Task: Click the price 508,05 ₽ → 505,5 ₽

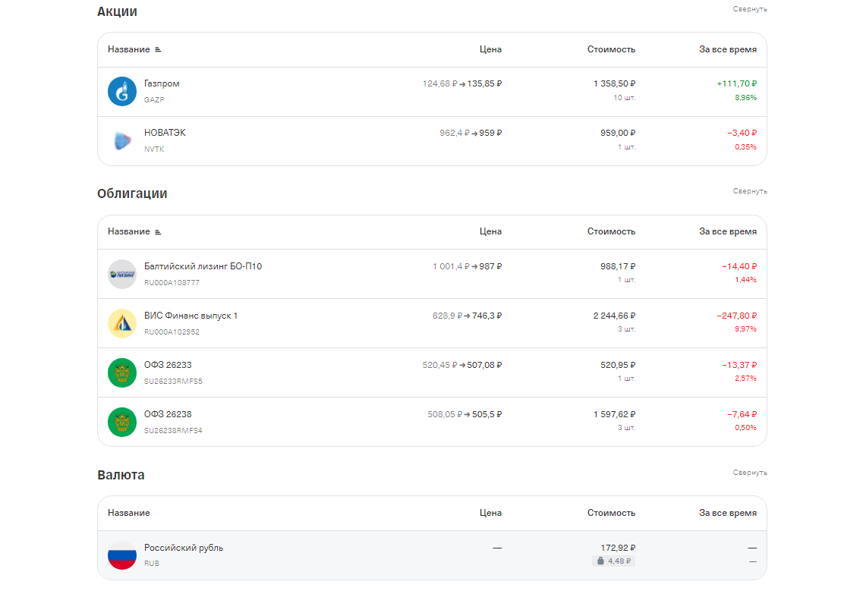Action: pyautogui.click(x=465, y=414)
